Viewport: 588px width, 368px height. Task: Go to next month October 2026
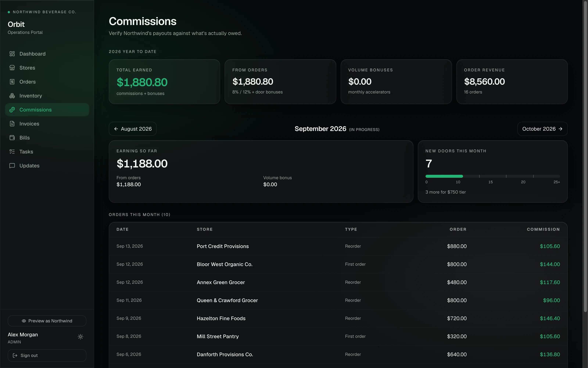tap(542, 129)
